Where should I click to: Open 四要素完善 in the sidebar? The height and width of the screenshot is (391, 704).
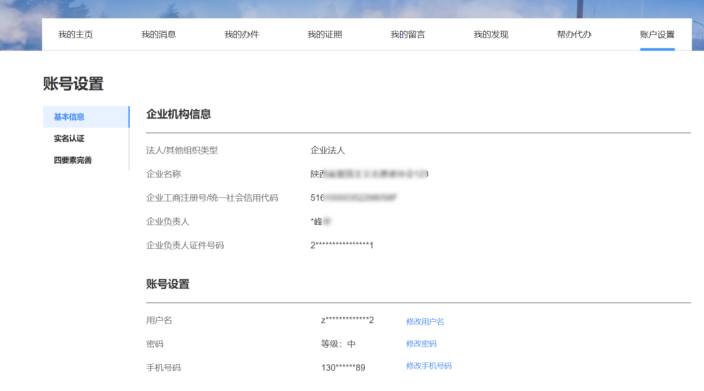pyautogui.click(x=73, y=160)
